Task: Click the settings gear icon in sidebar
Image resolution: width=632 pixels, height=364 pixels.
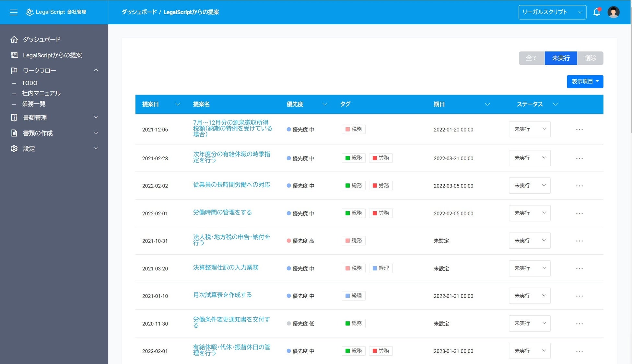Action: [x=14, y=149]
